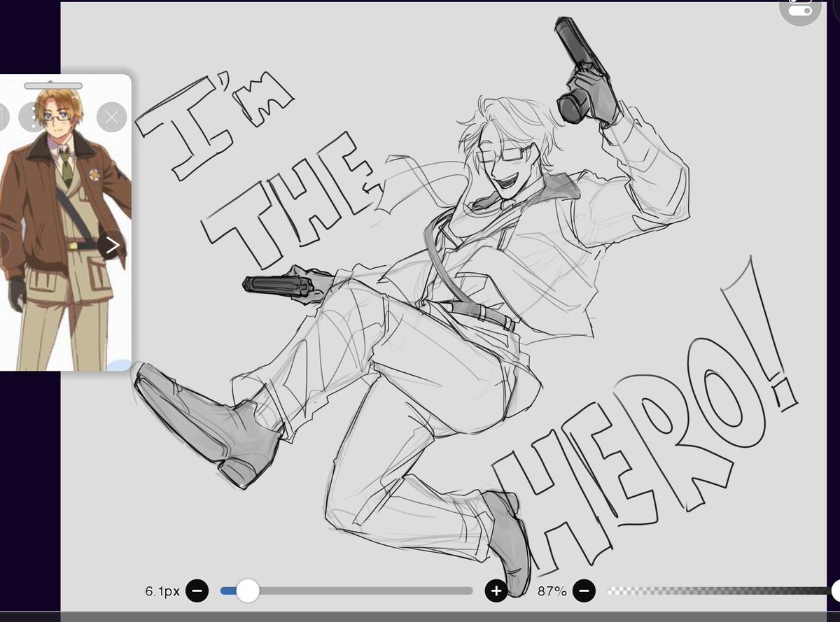840x622 pixels.
Task: Open the top-right toggle switches quick settings button
Action: 800,8
